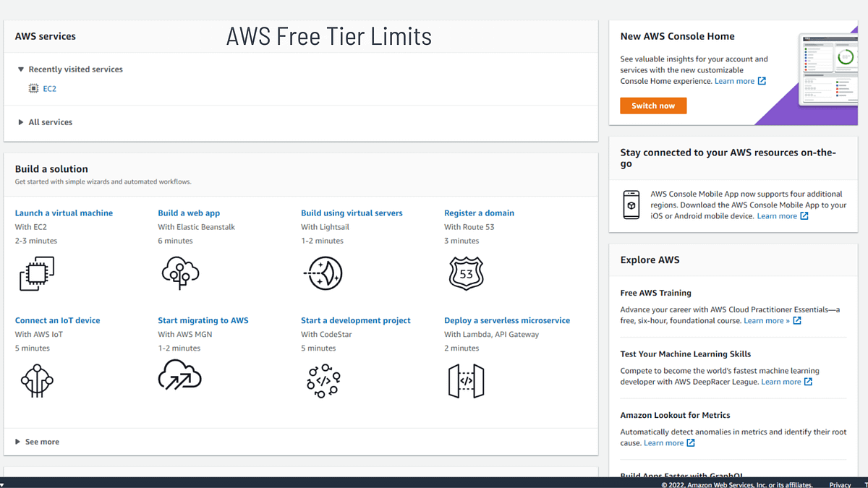Click Learn more under Amazon Lookout for Metrics
This screenshot has height=488, width=868.
click(663, 442)
